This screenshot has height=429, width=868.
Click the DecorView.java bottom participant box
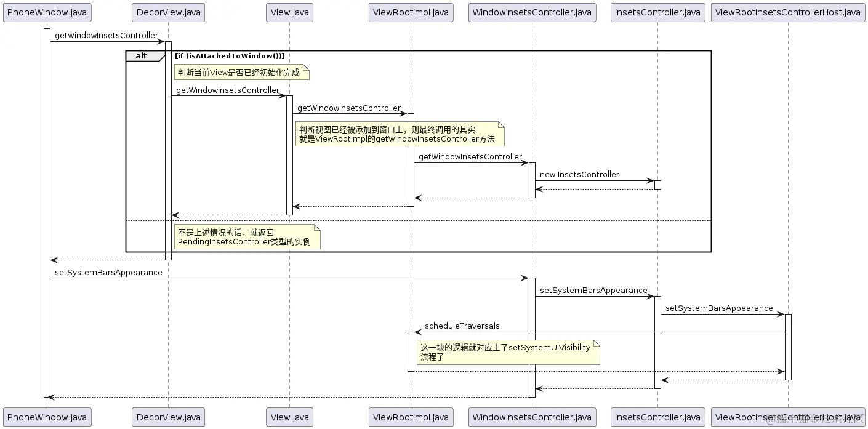[168, 417]
